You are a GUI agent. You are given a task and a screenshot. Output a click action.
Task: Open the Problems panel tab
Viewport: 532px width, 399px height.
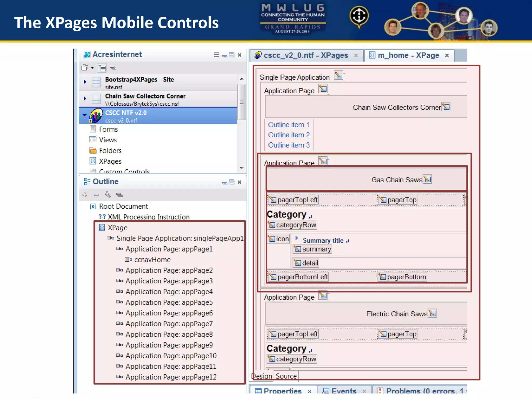[x=420, y=391]
